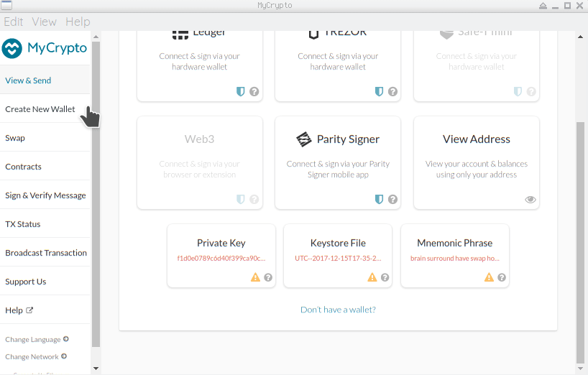Select the Mnemonic Phrase unlock option
This screenshot has width=588, height=375.
(x=455, y=256)
